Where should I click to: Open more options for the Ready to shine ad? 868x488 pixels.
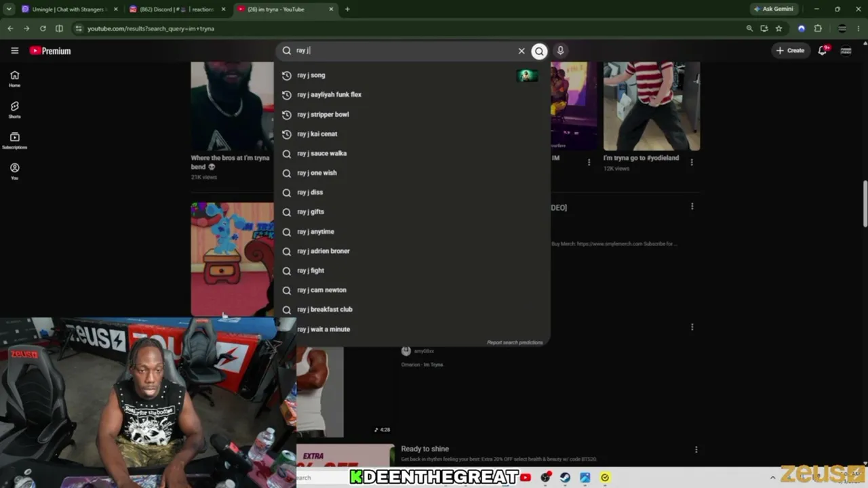pos(696,449)
